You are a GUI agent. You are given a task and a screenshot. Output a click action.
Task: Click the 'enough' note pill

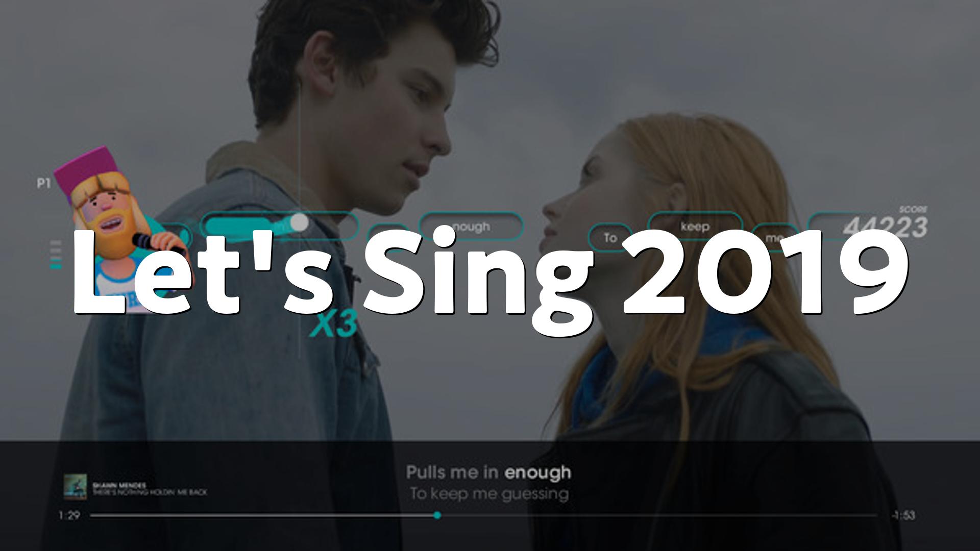coord(471,226)
